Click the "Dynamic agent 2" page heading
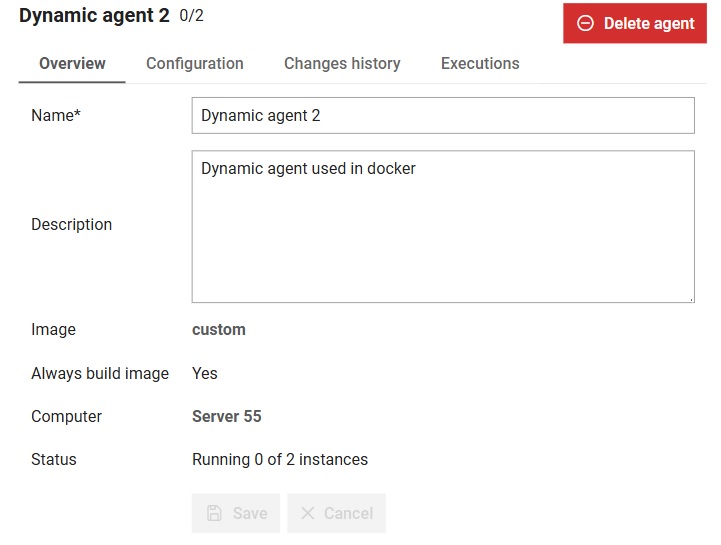Screen dimensions: 721x545 click(94, 16)
